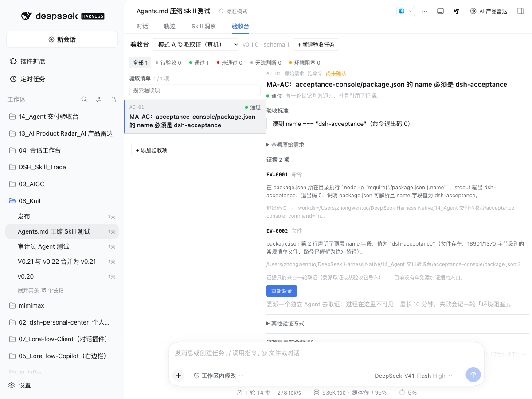Filter by 待验收 0
532x399 pixels.
(x=168, y=63)
